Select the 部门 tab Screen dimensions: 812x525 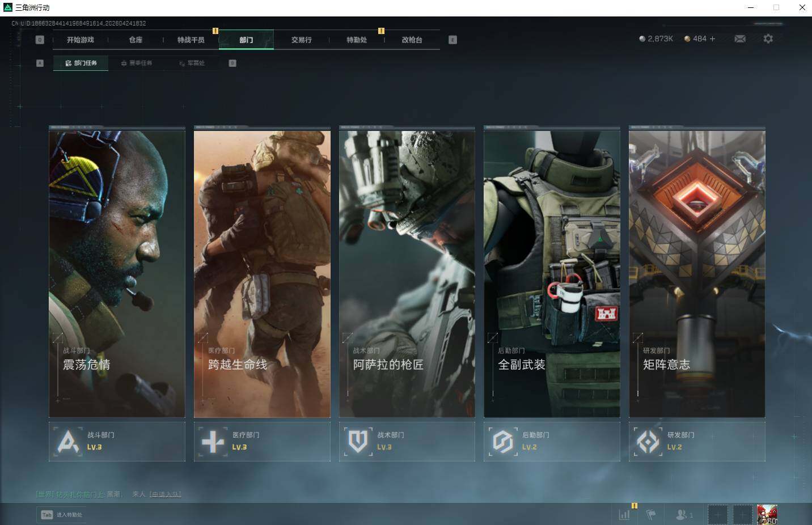pos(246,40)
